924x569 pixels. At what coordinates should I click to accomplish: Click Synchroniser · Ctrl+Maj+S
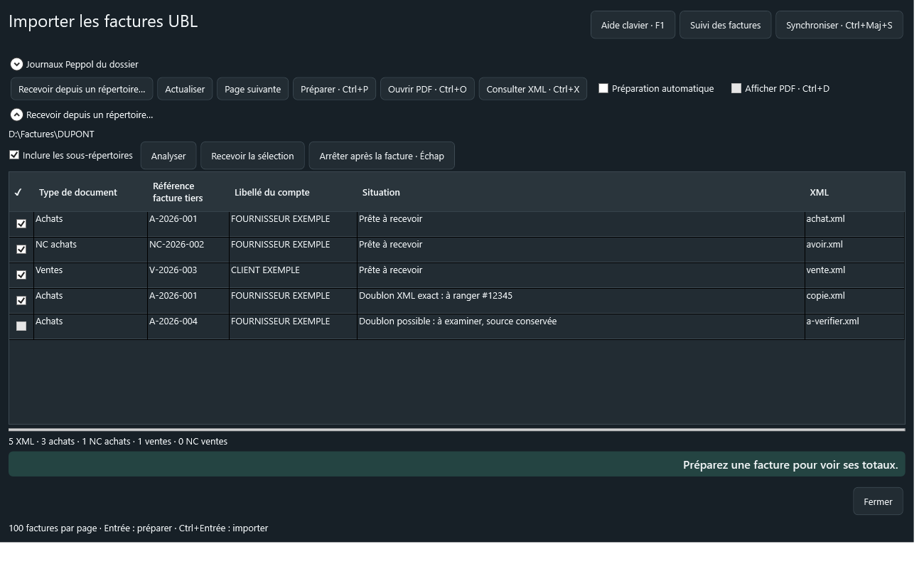tap(839, 25)
